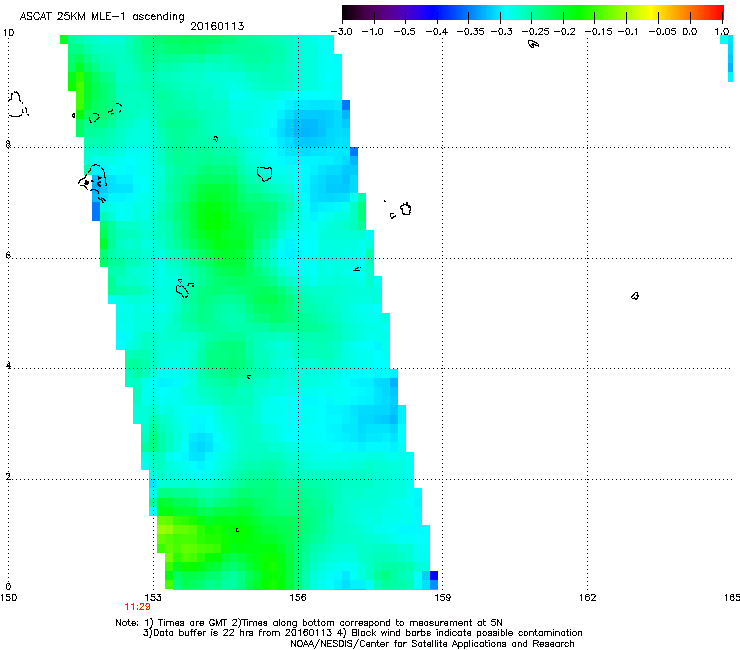Click latitude axis label 2
This screenshot has width=740, height=650.
(x=8, y=476)
